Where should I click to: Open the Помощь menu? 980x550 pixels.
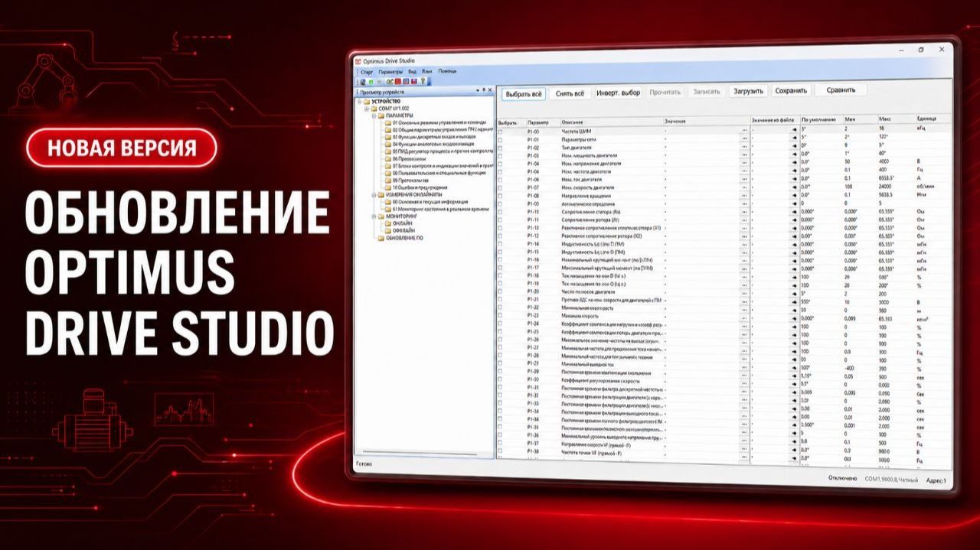coord(447,71)
